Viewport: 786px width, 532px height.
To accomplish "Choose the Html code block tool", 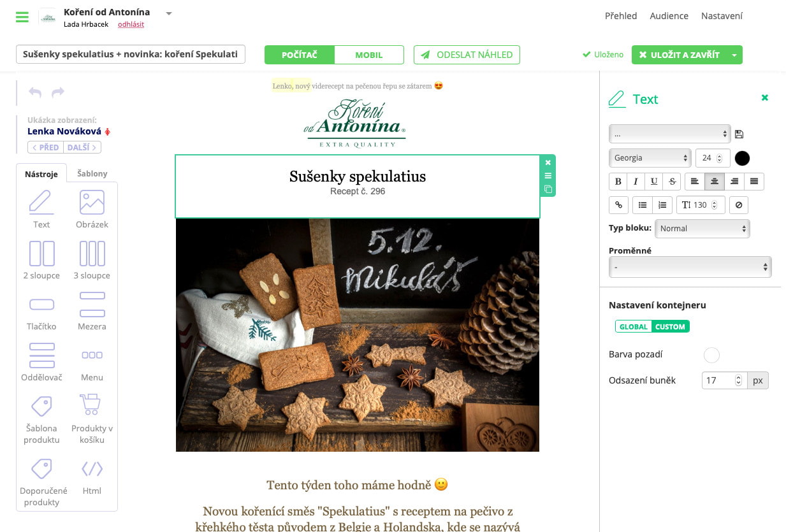I will [92, 477].
